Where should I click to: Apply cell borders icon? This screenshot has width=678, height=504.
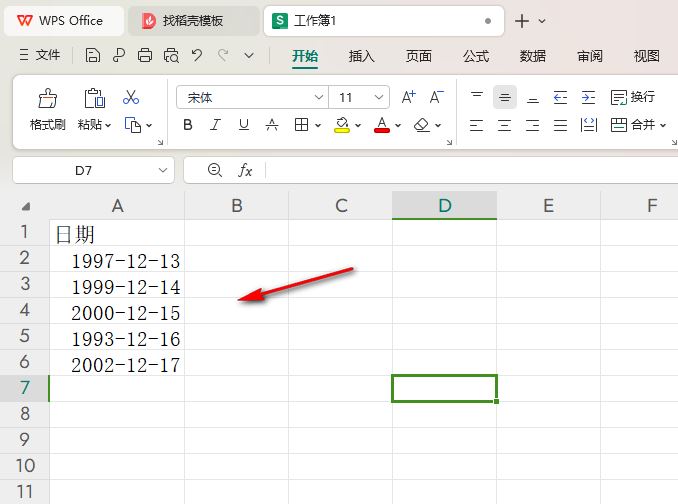point(301,125)
